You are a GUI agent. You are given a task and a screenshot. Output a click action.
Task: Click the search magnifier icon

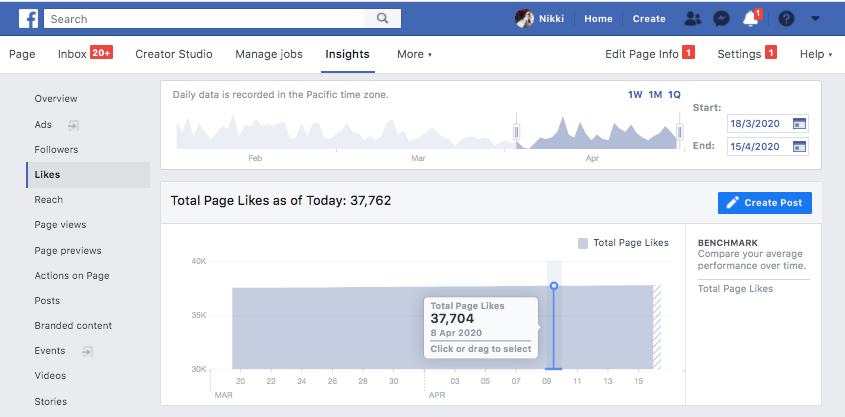pos(383,18)
